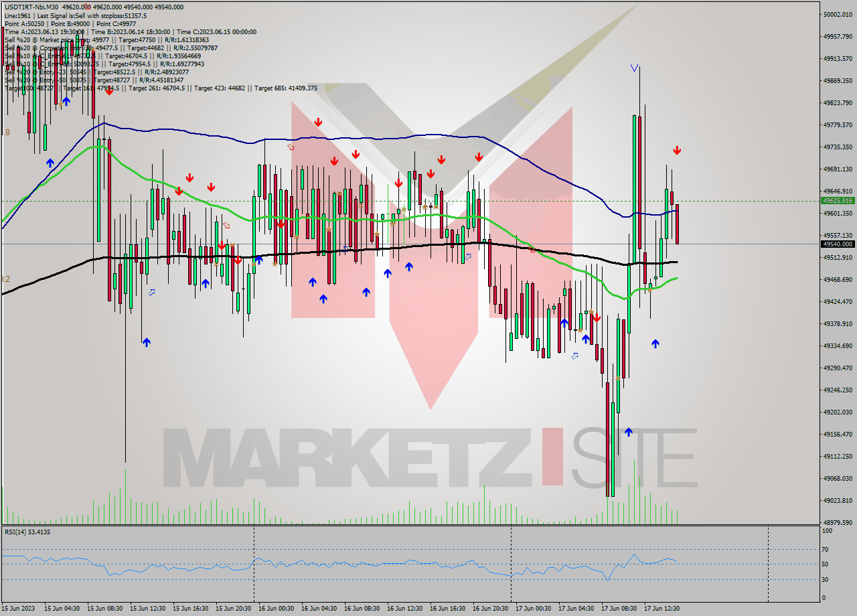This screenshot has width=857, height=616.
Task: Select the black 49540.000 current price tag
Action: coord(838,244)
